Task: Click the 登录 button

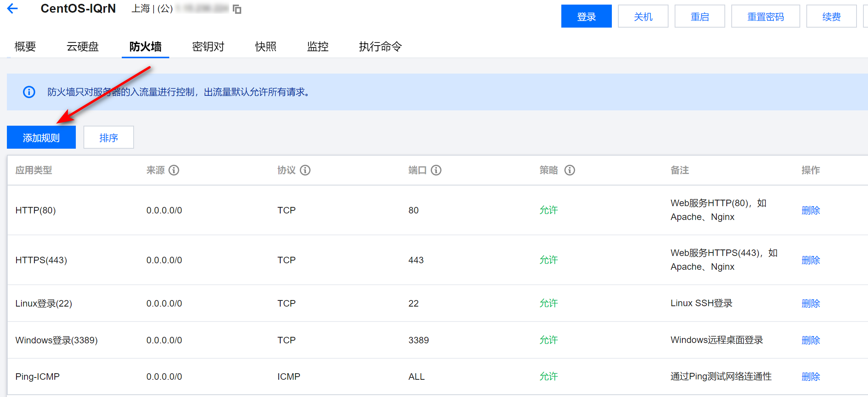Action: point(587,16)
